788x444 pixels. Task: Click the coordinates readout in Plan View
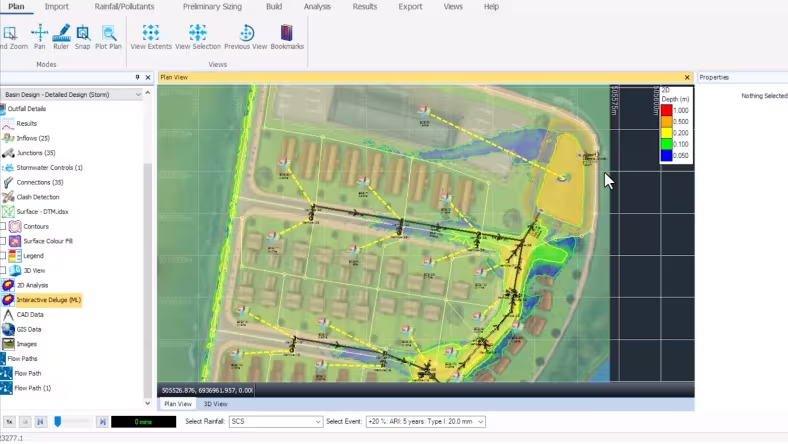tap(207, 390)
